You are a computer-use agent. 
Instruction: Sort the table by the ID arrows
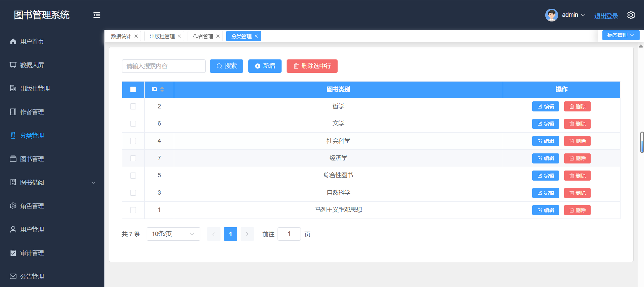162,89
